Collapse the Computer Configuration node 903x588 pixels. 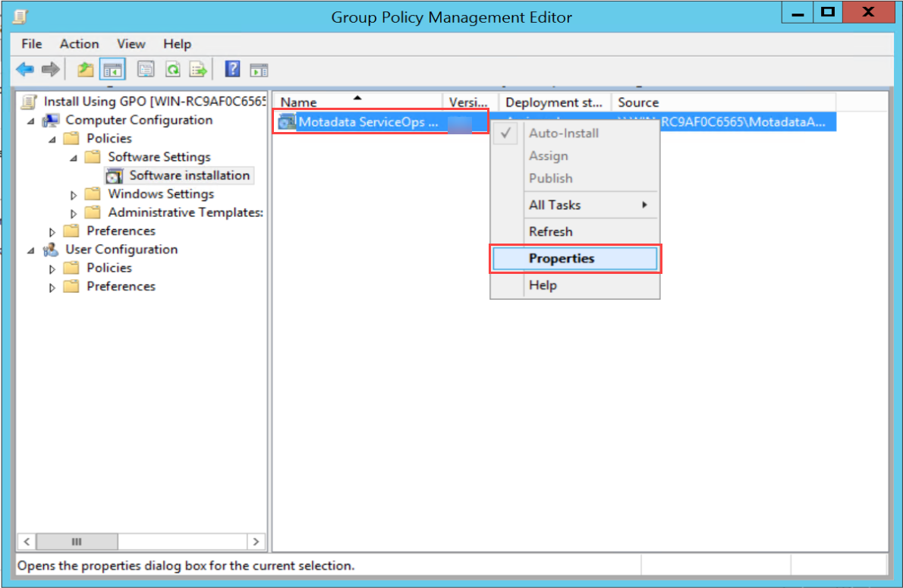pyautogui.click(x=31, y=121)
